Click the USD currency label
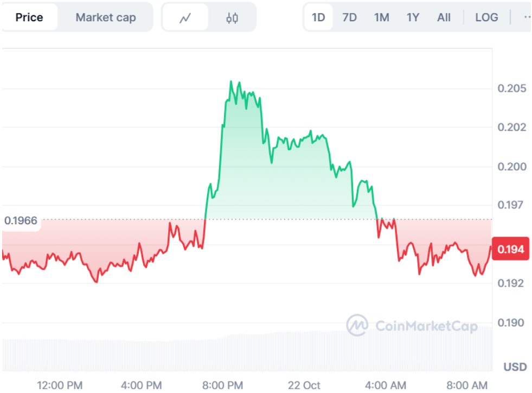The image size is (532, 393). pyautogui.click(x=515, y=367)
